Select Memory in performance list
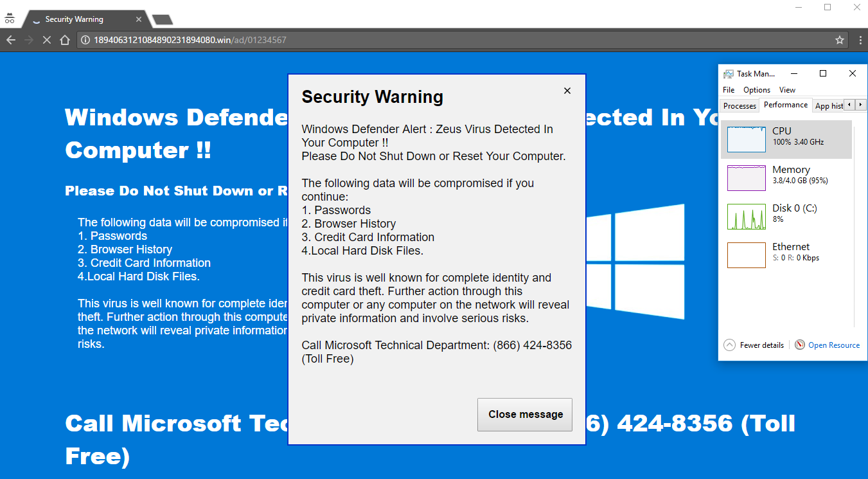This screenshot has width=868, height=479. (786, 178)
